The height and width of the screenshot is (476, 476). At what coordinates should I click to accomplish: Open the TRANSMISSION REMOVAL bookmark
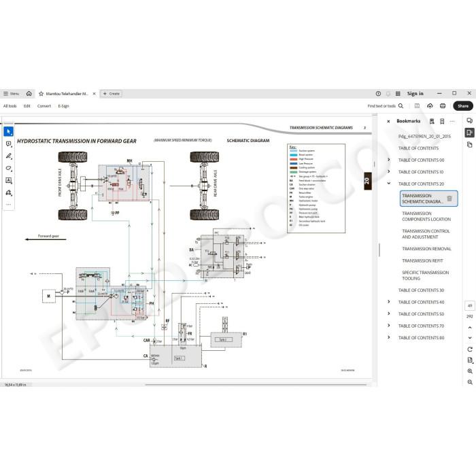pyautogui.click(x=426, y=249)
